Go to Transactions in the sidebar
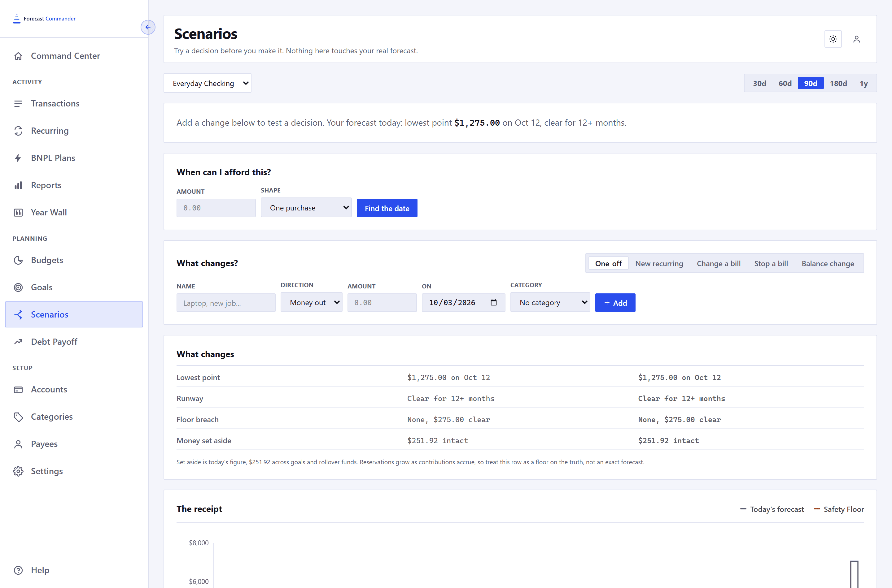Viewport: 892px width, 588px height. [74, 103]
